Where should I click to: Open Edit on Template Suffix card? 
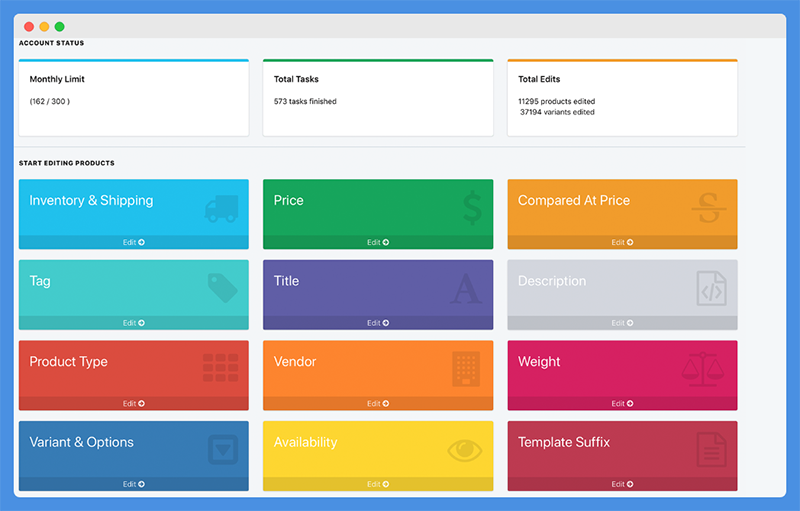tap(622, 484)
